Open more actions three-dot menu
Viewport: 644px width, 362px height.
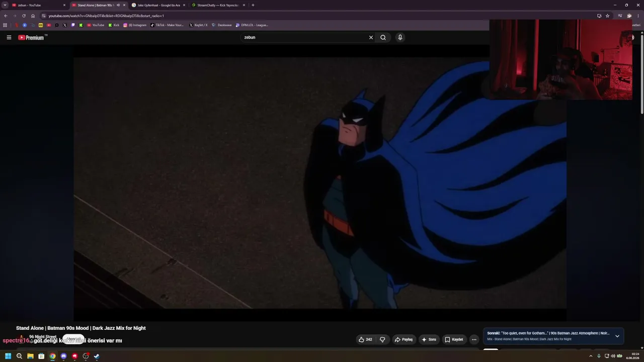click(x=474, y=339)
